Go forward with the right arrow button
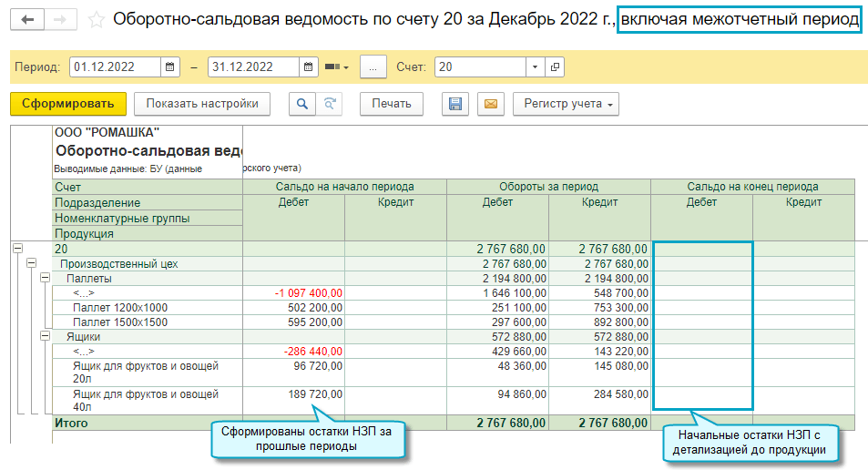 click(x=60, y=20)
